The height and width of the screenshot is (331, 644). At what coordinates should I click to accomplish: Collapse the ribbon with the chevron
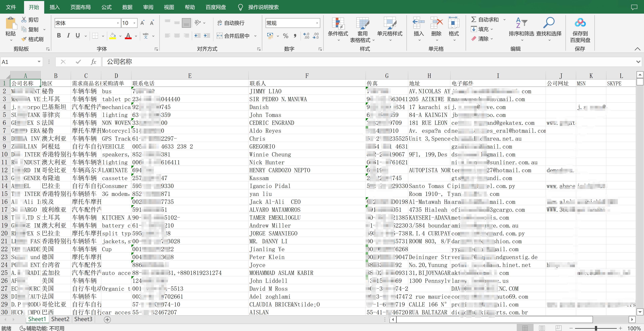[x=637, y=49]
